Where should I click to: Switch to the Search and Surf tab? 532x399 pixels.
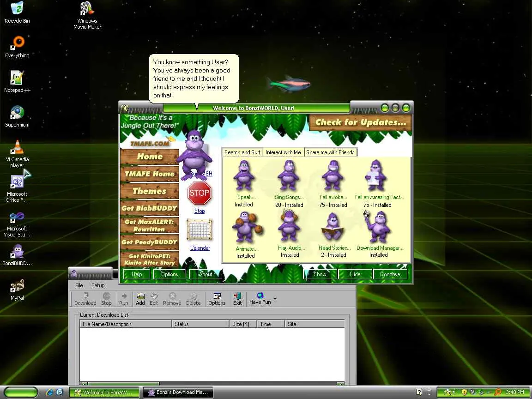click(x=242, y=152)
